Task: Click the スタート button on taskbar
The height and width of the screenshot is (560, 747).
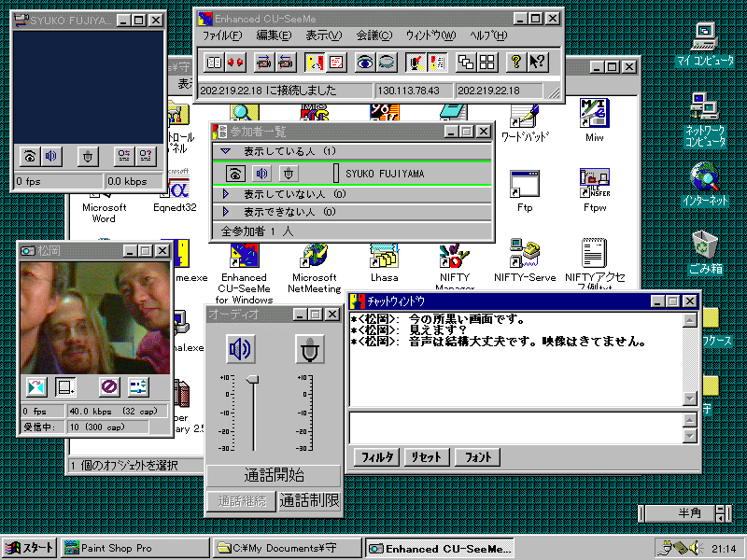Action: tap(30, 548)
